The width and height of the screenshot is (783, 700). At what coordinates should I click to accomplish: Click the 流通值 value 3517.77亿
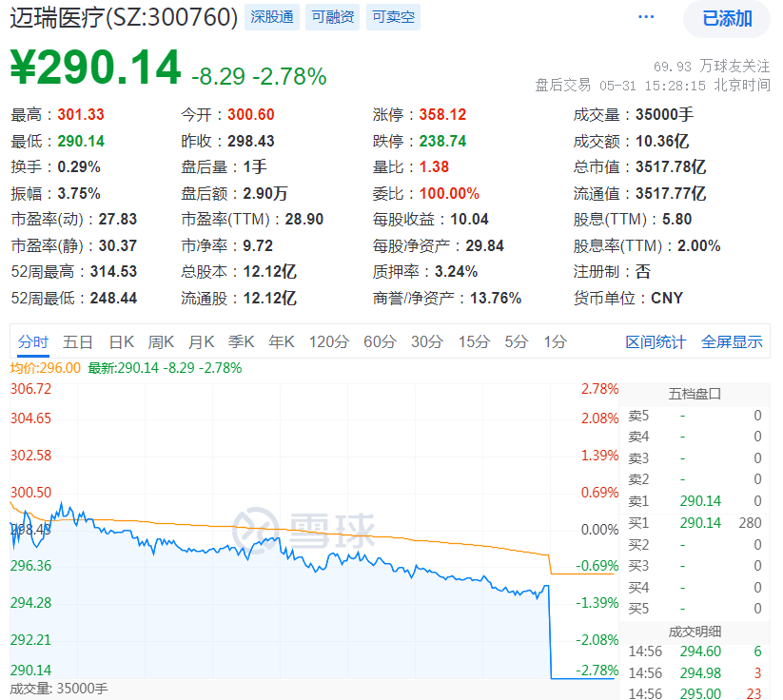click(x=671, y=194)
